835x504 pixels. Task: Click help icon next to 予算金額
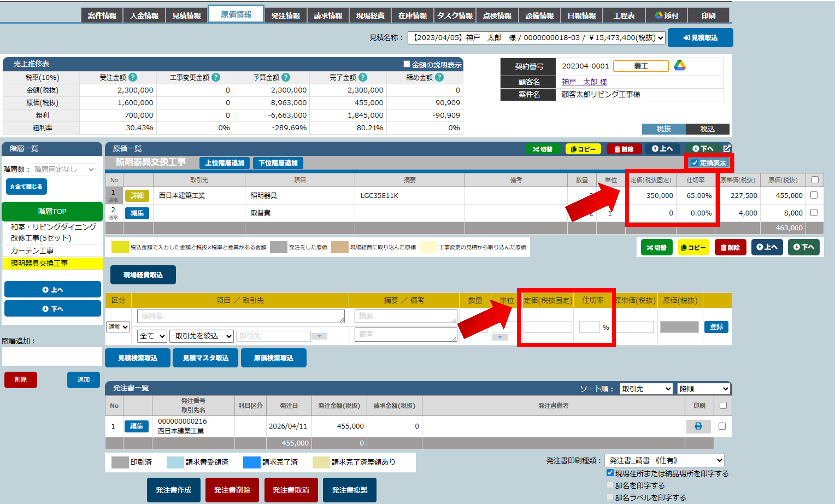click(286, 78)
